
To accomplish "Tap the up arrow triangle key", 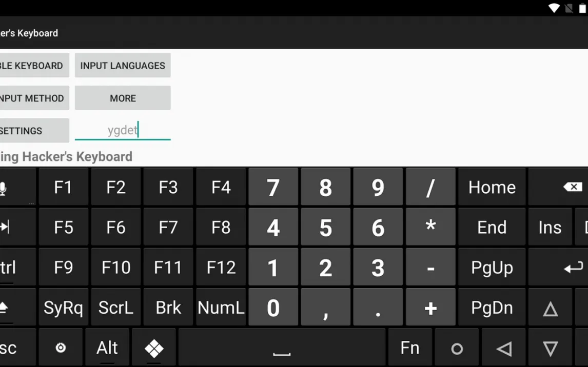I will [x=550, y=308].
